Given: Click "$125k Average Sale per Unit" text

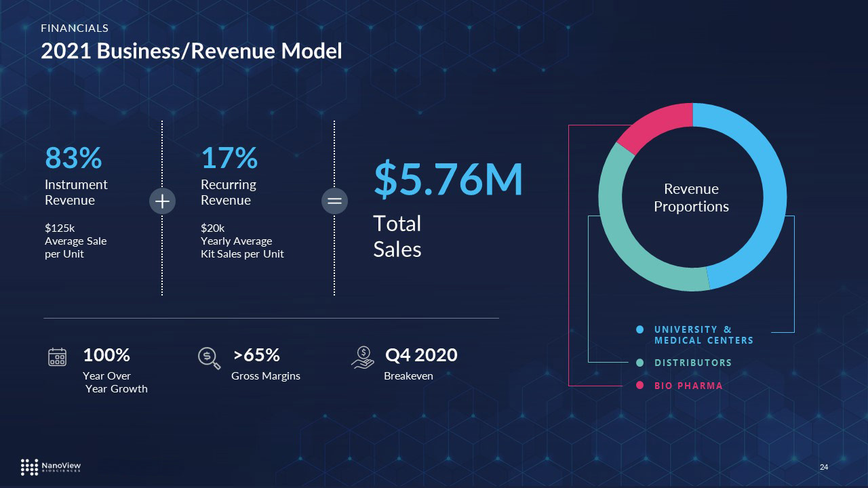Looking at the screenshot, I should coord(75,241).
